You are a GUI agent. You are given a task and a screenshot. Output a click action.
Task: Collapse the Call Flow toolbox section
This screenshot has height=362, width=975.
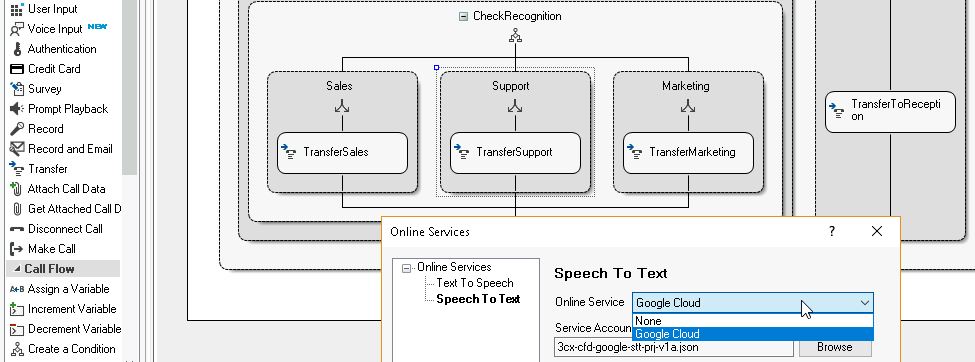tap(17, 269)
